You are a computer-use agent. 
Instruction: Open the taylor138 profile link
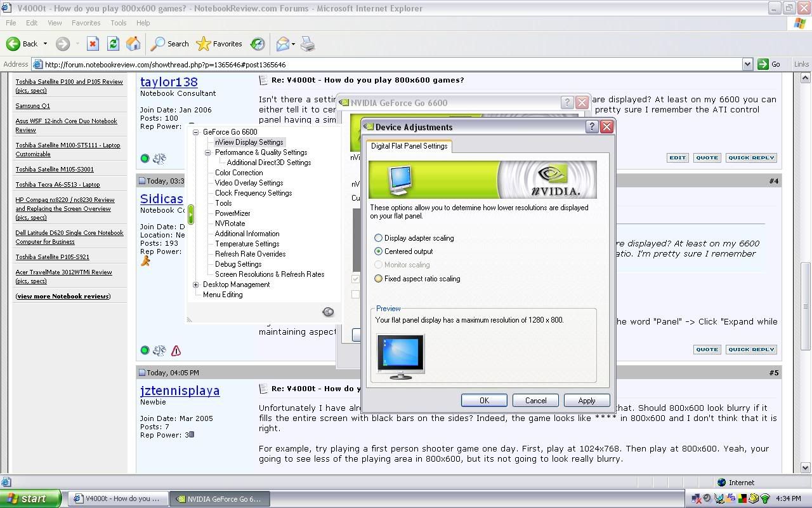169,82
